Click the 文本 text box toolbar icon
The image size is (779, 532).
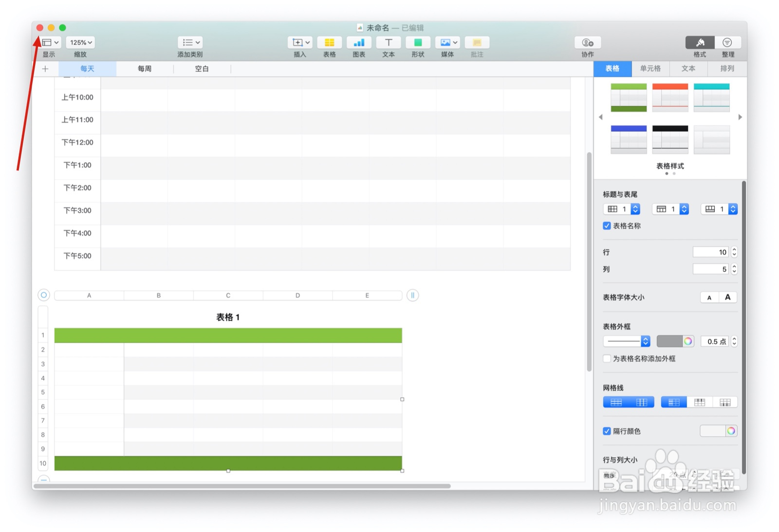click(389, 42)
